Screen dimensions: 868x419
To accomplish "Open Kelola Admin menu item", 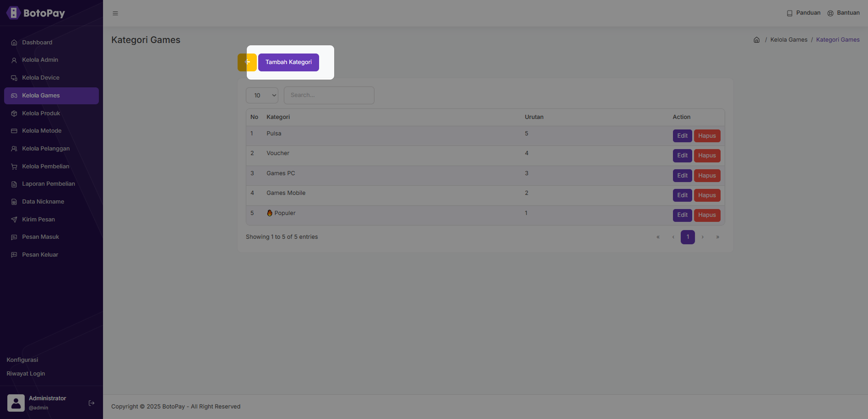I will tap(51, 60).
